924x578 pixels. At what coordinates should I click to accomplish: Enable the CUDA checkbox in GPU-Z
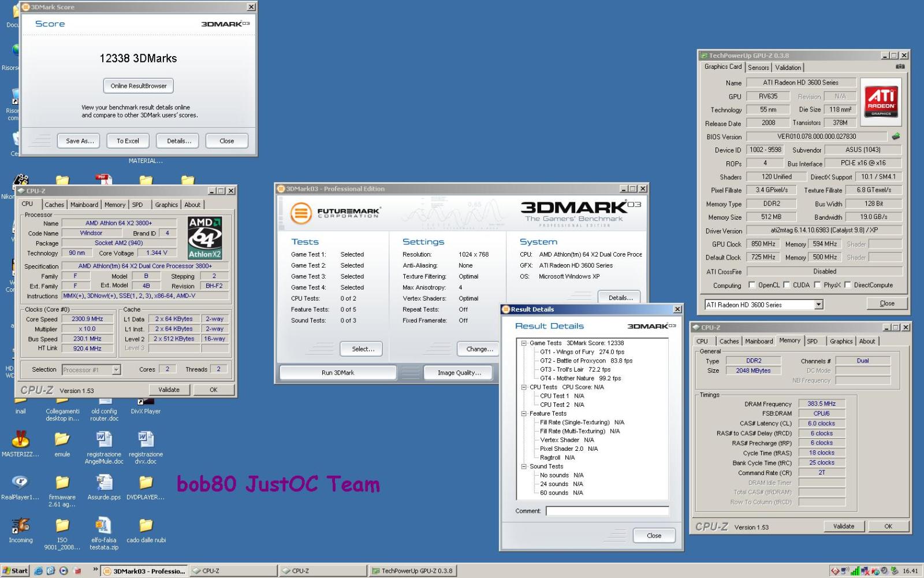pyautogui.click(x=786, y=285)
